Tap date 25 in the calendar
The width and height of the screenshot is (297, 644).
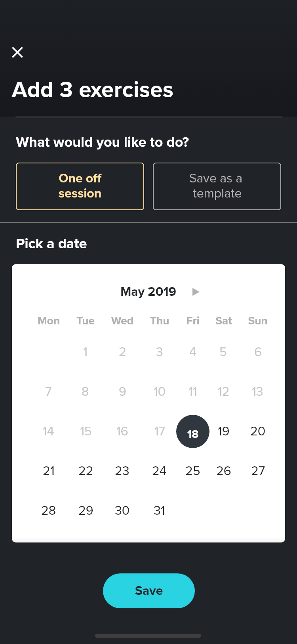(193, 471)
